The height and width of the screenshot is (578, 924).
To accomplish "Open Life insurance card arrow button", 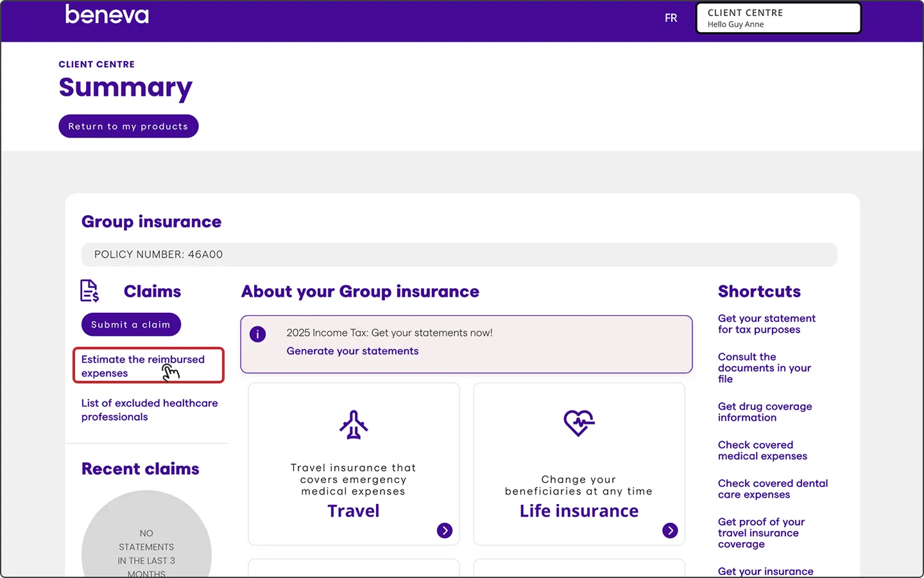I will click(669, 530).
